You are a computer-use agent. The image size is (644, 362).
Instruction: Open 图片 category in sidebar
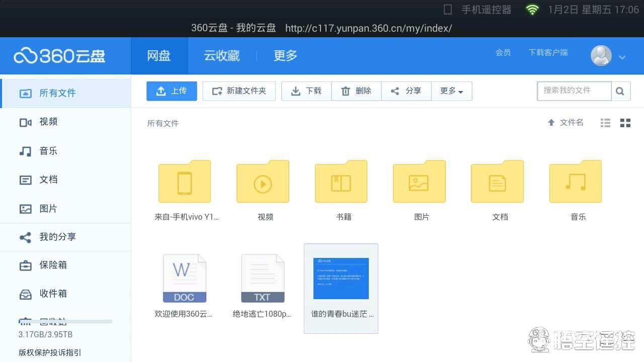[x=65, y=209]
